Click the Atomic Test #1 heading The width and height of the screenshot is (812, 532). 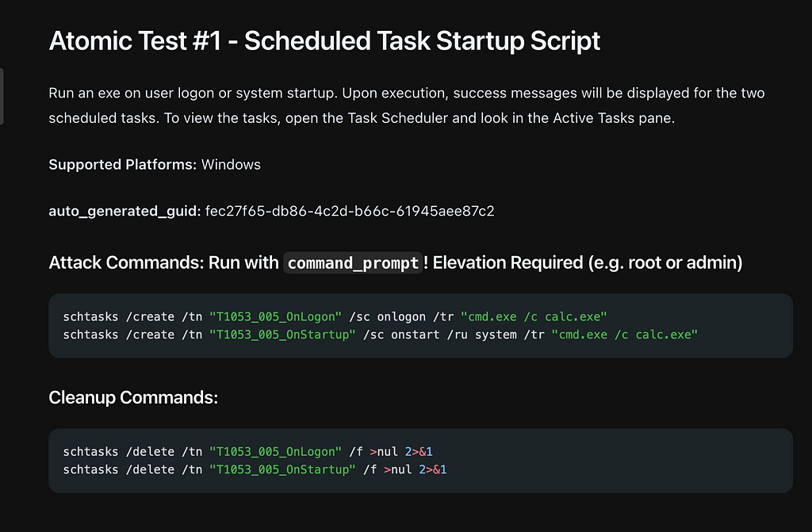pos(324,41)
